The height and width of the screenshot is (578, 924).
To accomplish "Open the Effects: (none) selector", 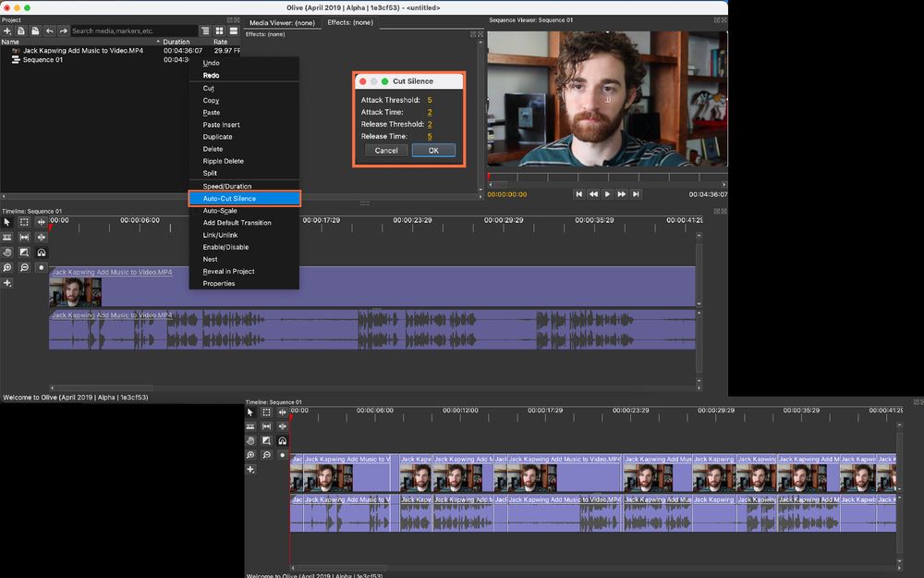I will pyautogui.click(x=351, y=23).
